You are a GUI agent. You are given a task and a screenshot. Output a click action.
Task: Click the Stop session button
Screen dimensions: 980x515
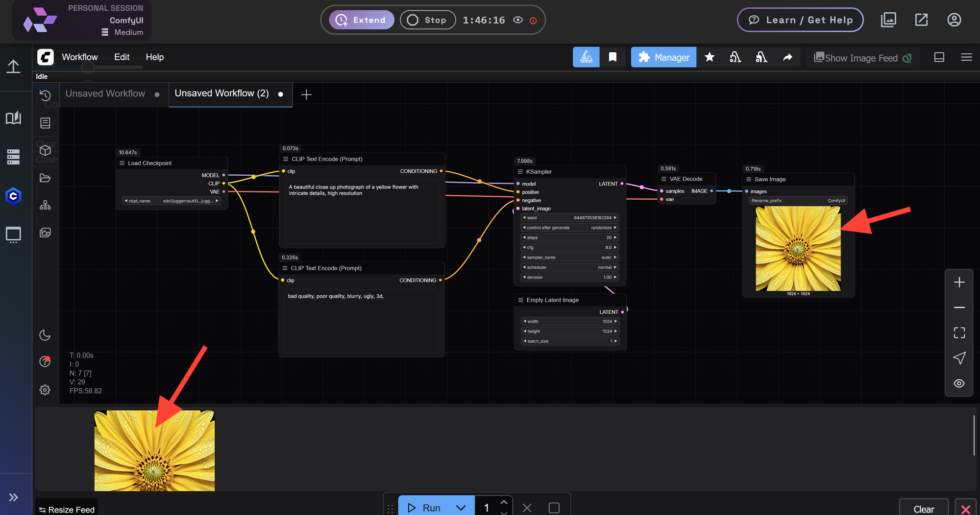(x=428, y=20)
